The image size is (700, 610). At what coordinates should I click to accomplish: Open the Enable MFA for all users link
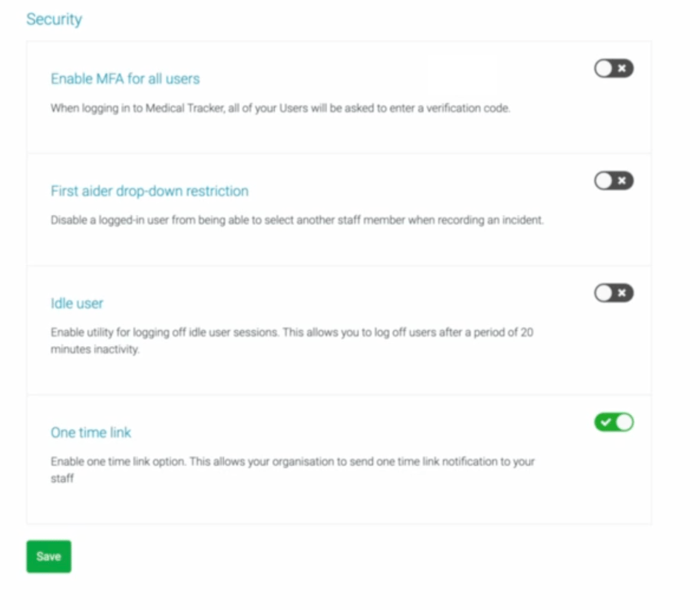pyautogui.click(x=125, y=78)
